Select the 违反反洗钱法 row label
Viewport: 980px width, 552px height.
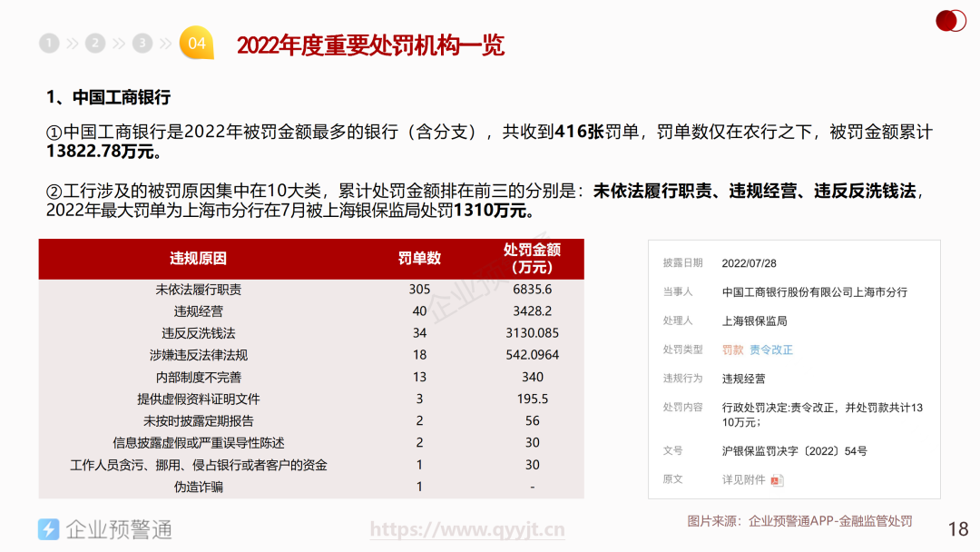(x=198, y=333)
